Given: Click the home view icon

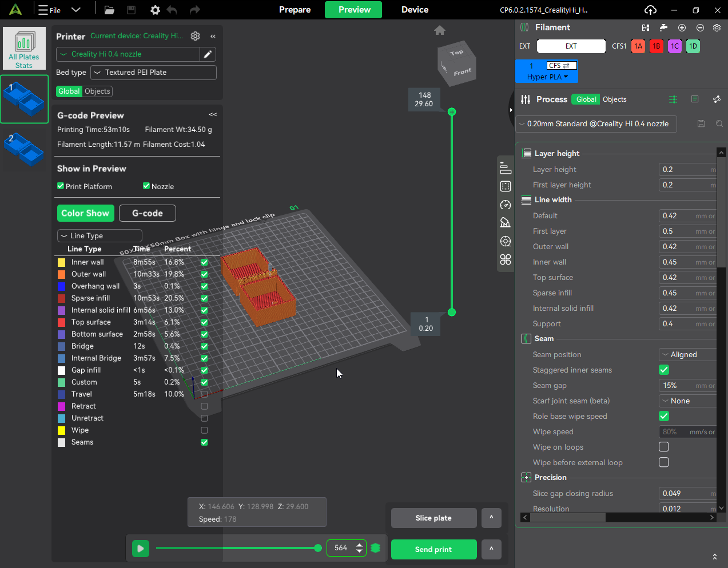Looking at the screenshot, I should pos(440,30).
